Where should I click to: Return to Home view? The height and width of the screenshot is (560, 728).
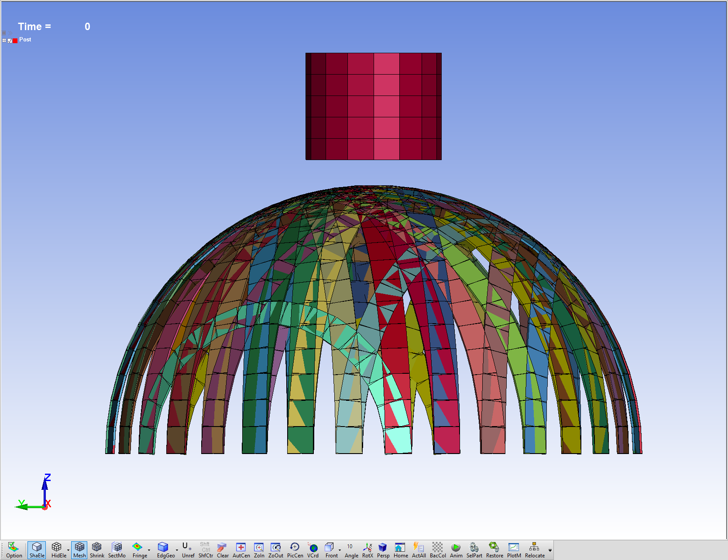click(401, 550)
